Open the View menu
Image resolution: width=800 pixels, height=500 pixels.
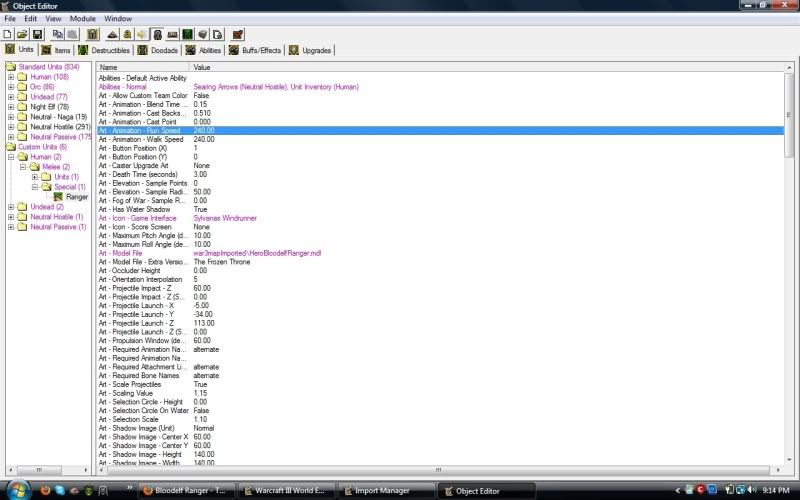(53, 18)
